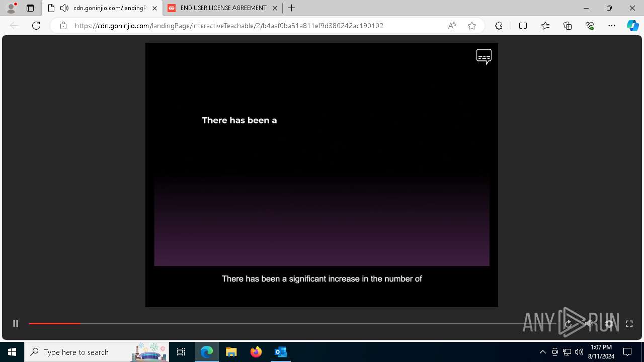Go back to the previous page
Image resolution: width=644 pixels, height=362 pixels.
point(14,26)
